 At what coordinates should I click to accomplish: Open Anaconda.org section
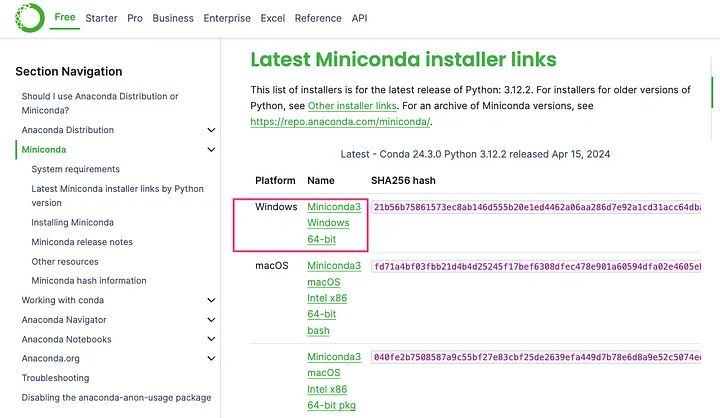[x=51, y=358]
